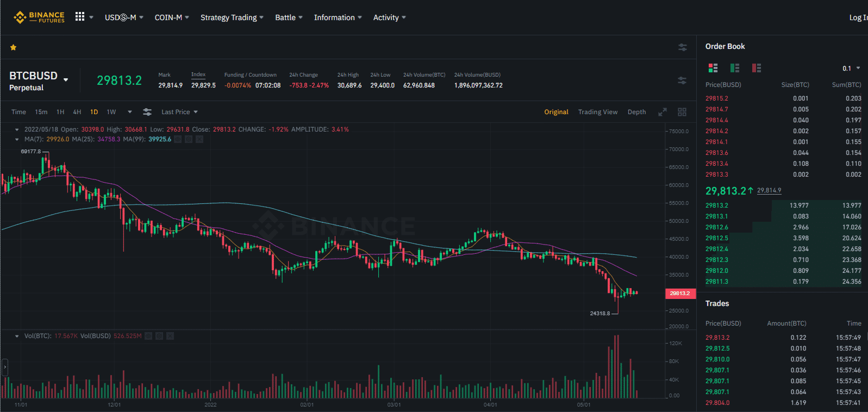Open the Strategy Trading menu

pos(232,17)
